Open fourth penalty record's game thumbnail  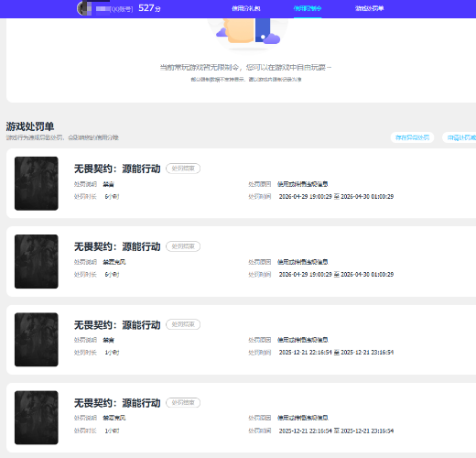(x=37, y=418)
